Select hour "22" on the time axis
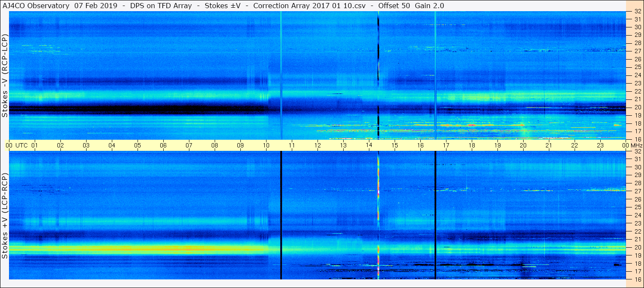The height and width of the screenshot is (288, 644). coord(575,145)
